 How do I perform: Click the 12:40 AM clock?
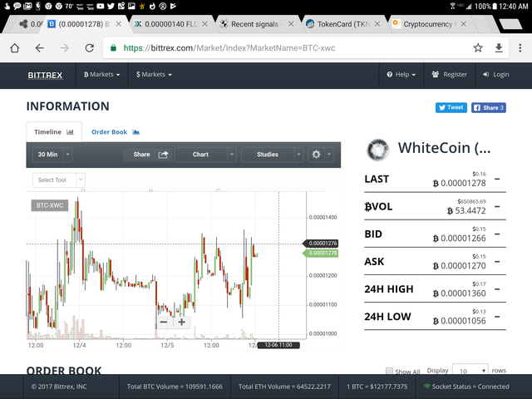[x=514, y=6]
